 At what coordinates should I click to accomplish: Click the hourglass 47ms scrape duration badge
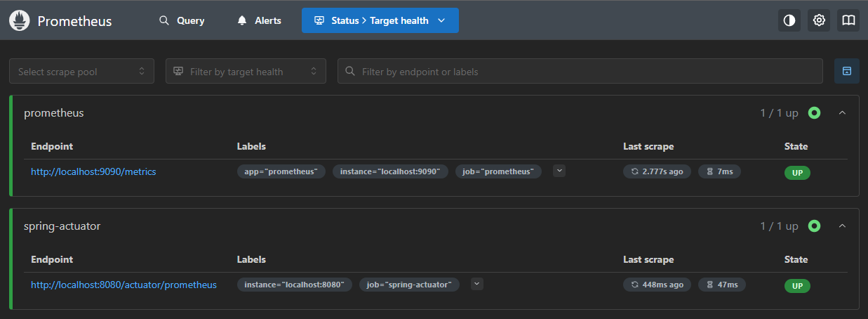721,285
